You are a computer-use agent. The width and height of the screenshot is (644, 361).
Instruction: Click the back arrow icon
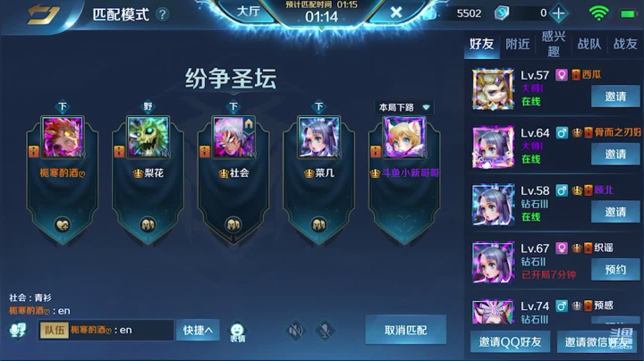tap(44, 15)
